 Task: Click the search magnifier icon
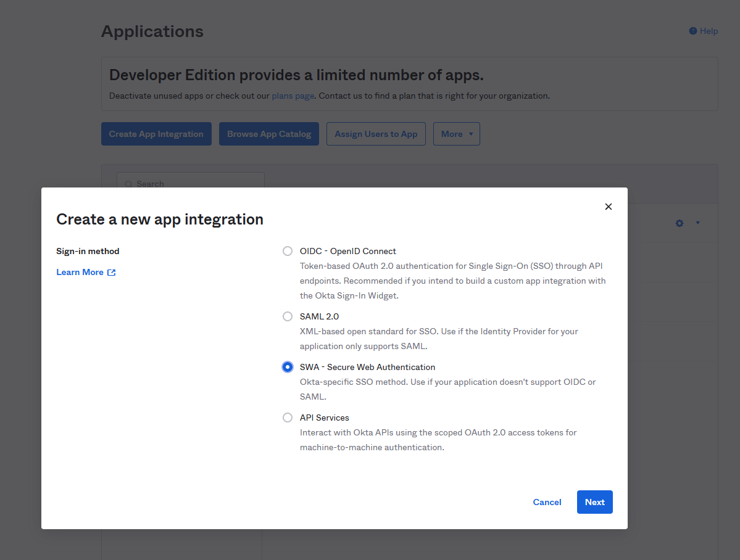[128, 184]
